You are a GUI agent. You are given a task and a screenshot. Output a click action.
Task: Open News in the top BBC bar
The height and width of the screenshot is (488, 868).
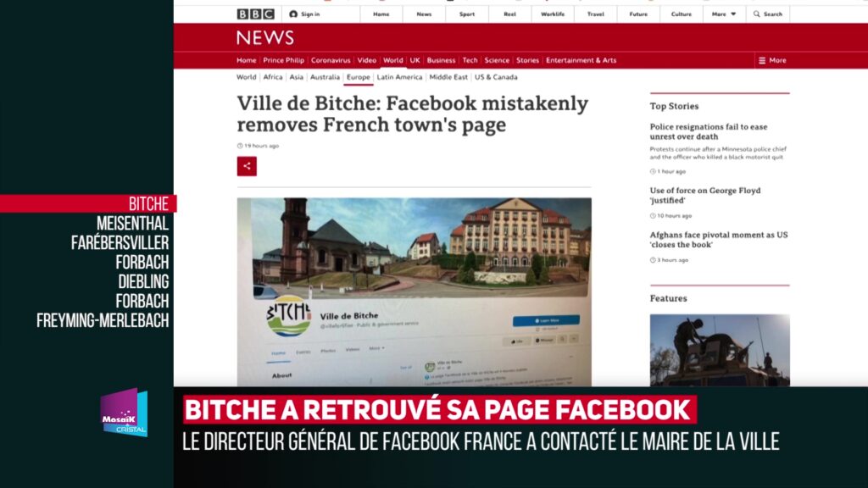point(424,14)
